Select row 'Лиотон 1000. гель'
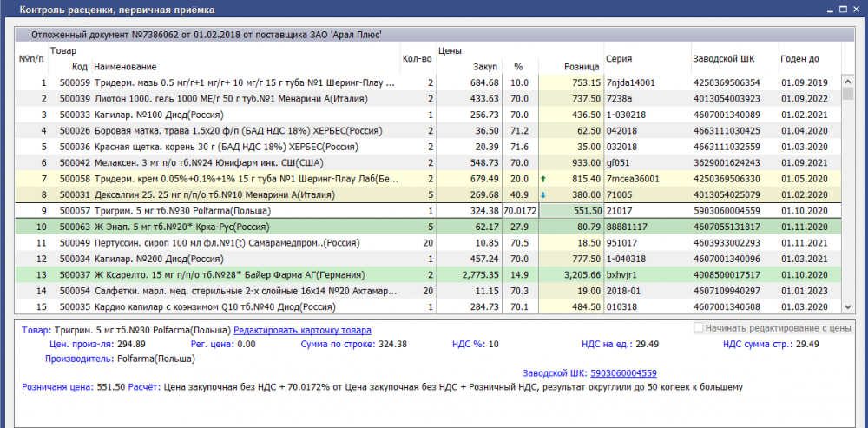The width and height of the screenshot is (868, 428). pyautogui.click(x=429, y=99)
